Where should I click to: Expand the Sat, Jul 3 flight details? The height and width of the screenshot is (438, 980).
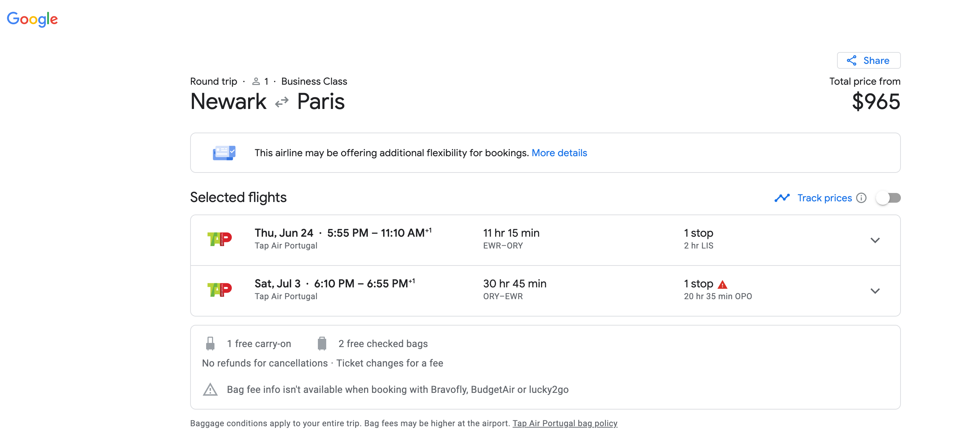[875, 291]
